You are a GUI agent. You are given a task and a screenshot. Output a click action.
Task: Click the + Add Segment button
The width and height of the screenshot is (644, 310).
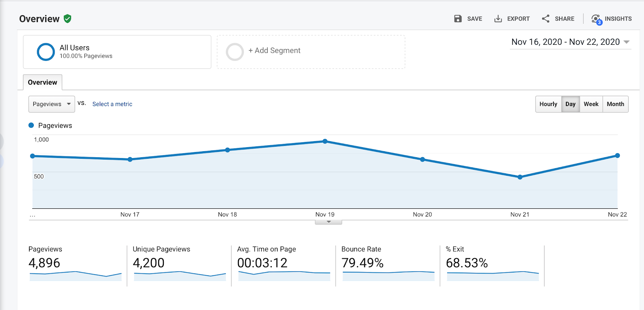(275, 50)
